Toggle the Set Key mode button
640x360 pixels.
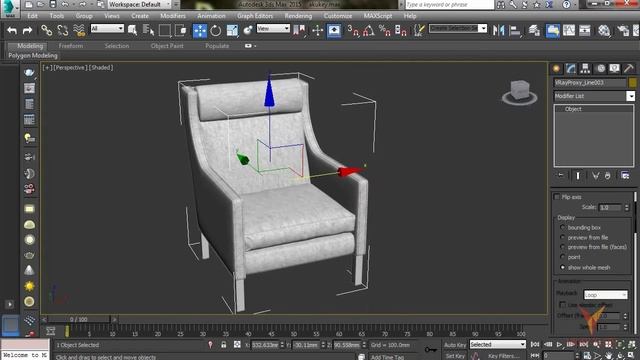pyautogui.click(x=455, y=356)
